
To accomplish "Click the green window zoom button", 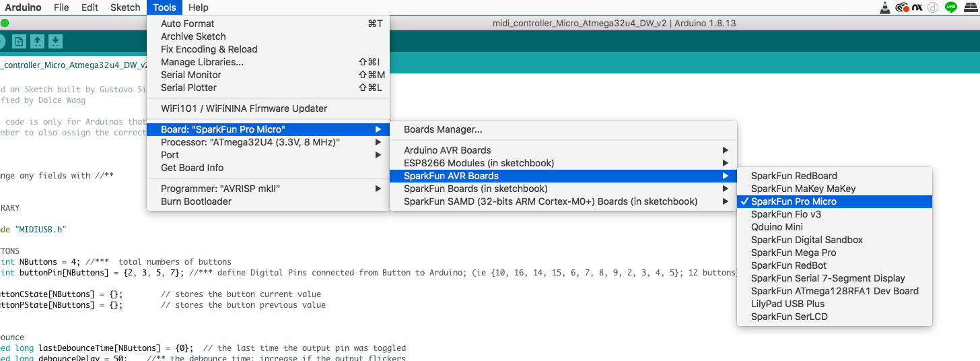I will click(5, 23).
